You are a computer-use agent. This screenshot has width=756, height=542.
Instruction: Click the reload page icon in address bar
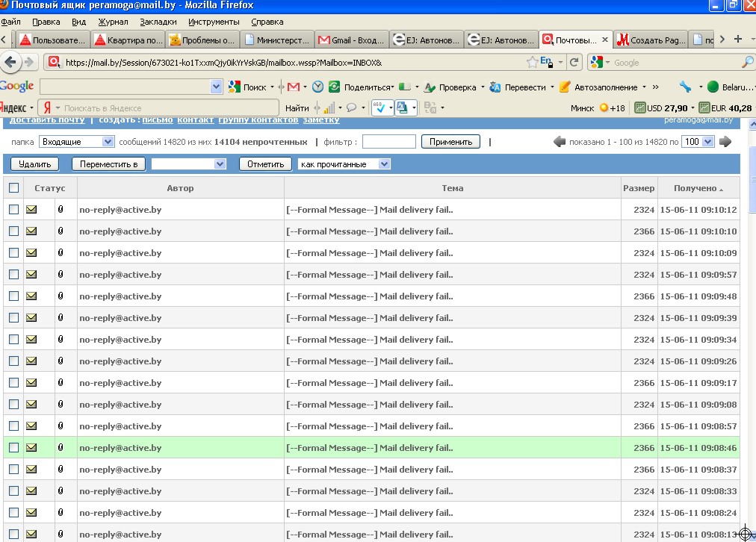574,62
